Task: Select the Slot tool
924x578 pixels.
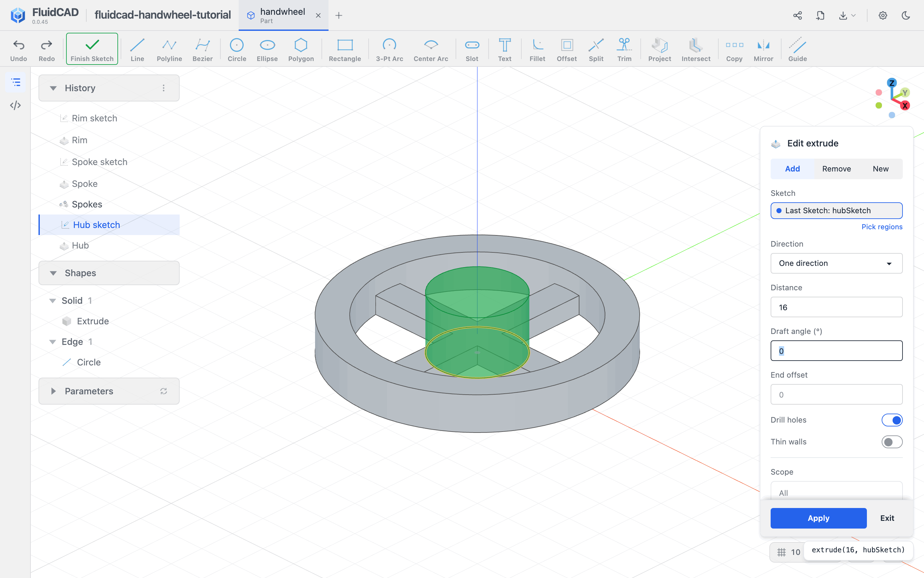Action: click(x=472, y=49)
